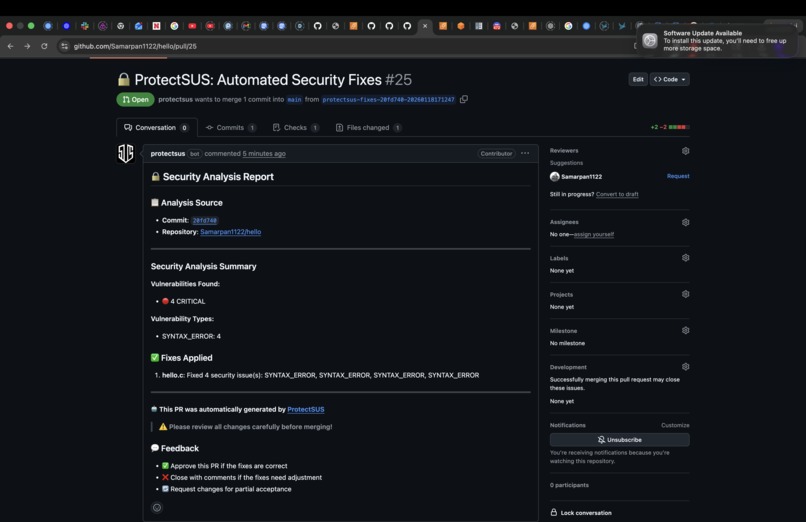Follow the ProtectSUS link in the comment
806x522 pixels.
point(306,409)
